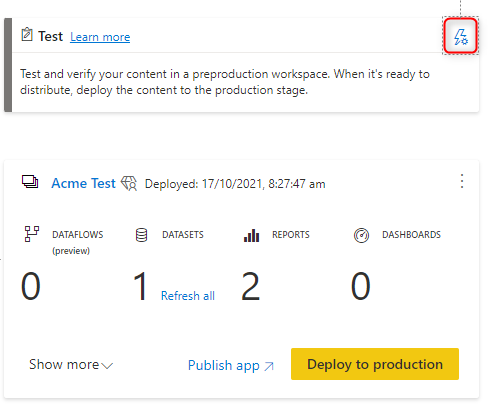492x413 pixels.
Task: Select the Deployed: 17/10/2021 timestamp text
Action: pos(235,184)
